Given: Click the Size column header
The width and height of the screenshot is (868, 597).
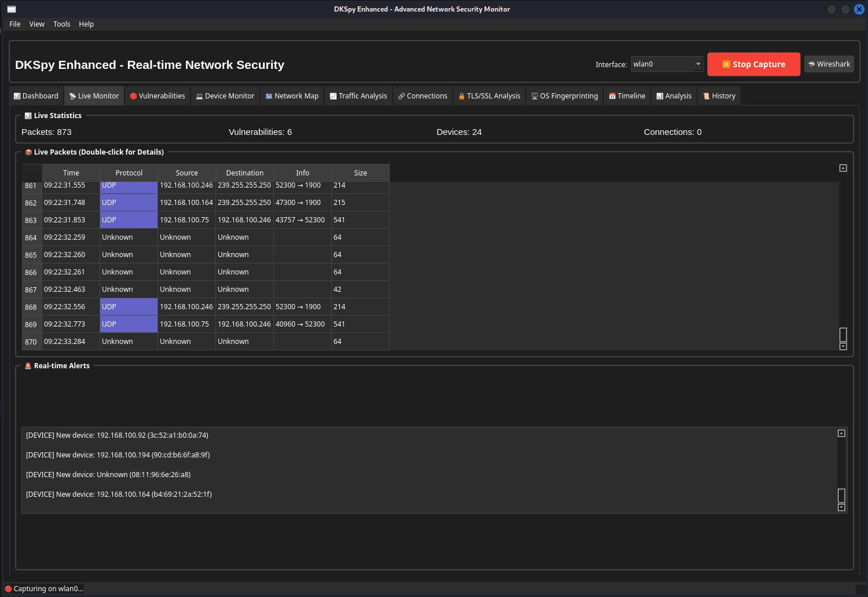Looking at the screenshot, I should coord(360,173).
